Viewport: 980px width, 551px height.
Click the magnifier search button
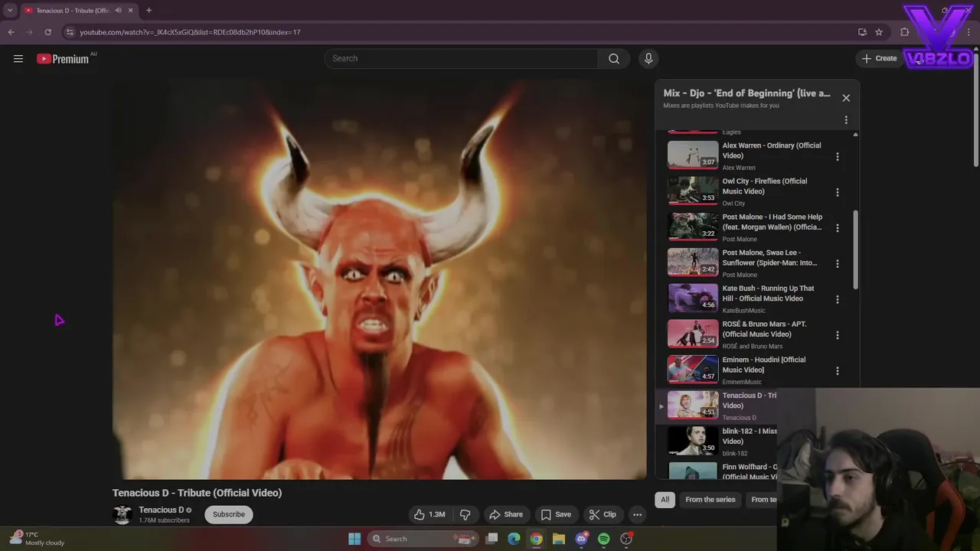point(614,58)
